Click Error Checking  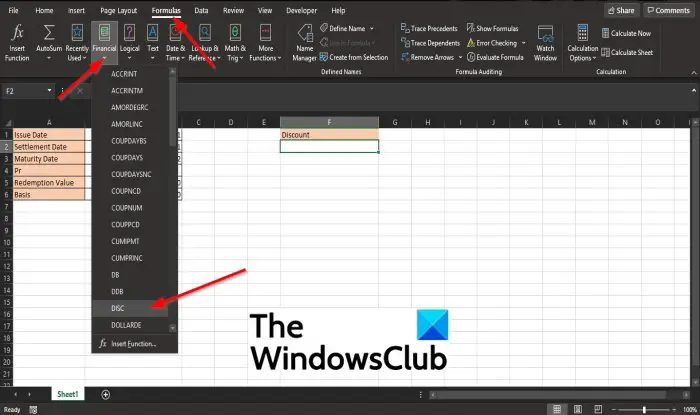[492, 43]
